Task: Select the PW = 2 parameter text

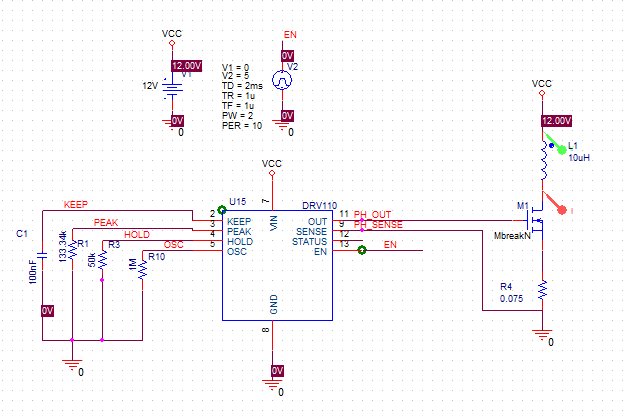Action: [x=237, y=115]
